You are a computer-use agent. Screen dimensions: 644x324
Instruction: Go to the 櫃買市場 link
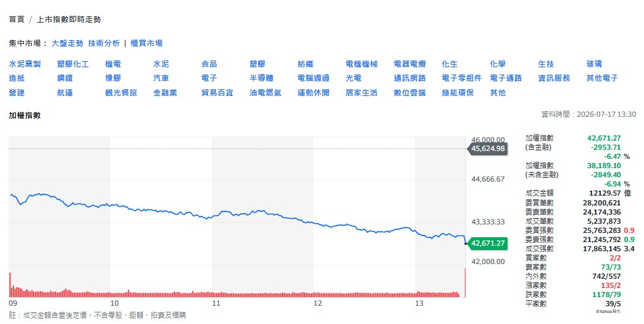point(147,43)
